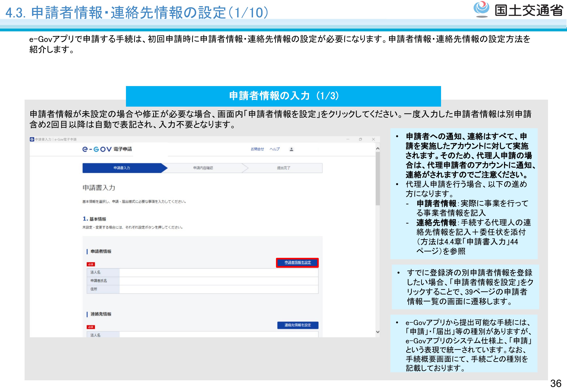Select the 提出完了 step tab
Screen dimensions: 567x392
pyautogui.click(x=283, y=168)
